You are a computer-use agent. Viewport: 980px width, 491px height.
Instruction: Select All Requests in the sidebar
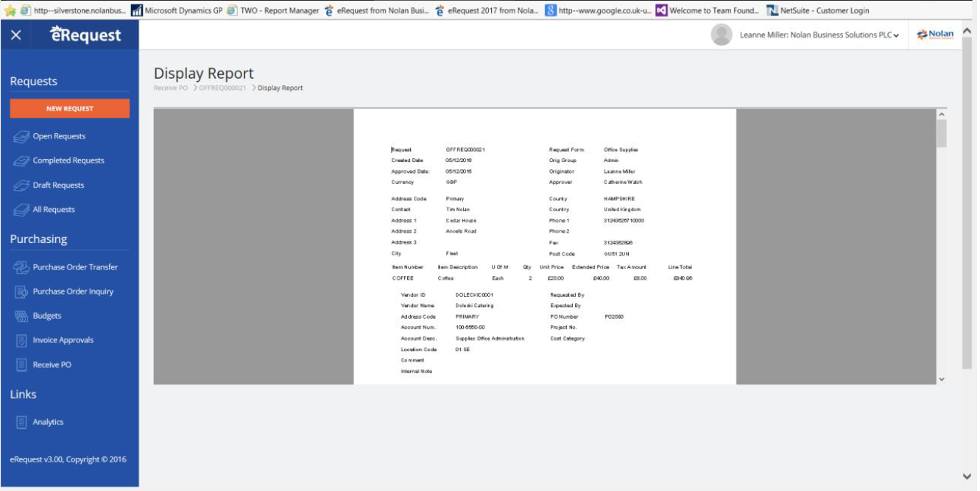pyautogui.click(x=54, y=210)
